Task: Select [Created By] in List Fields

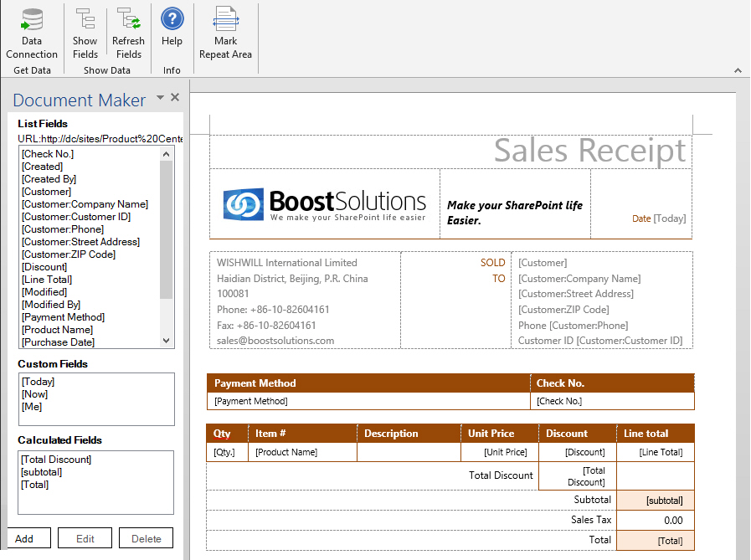Action: click(x=49, y=178)
